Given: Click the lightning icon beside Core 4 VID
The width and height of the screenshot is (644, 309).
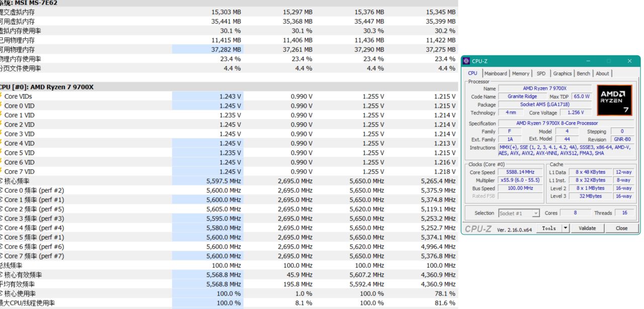Looking at the screenshot, I should tap(1, 143).
